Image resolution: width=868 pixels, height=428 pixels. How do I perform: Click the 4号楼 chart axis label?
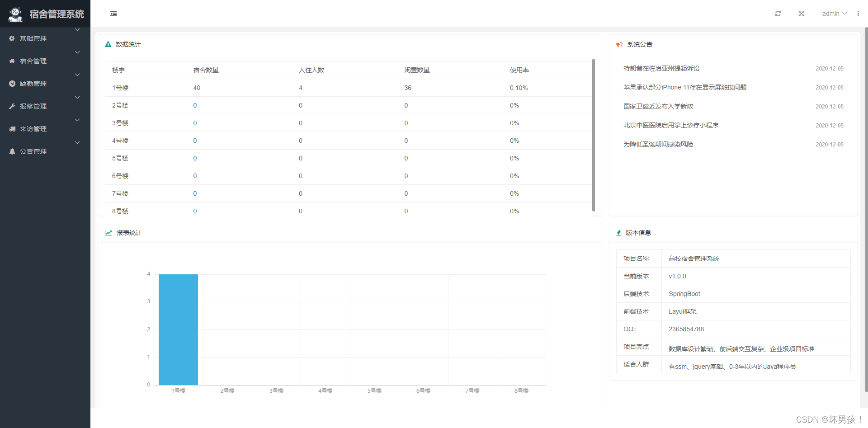tap(325, 391)
